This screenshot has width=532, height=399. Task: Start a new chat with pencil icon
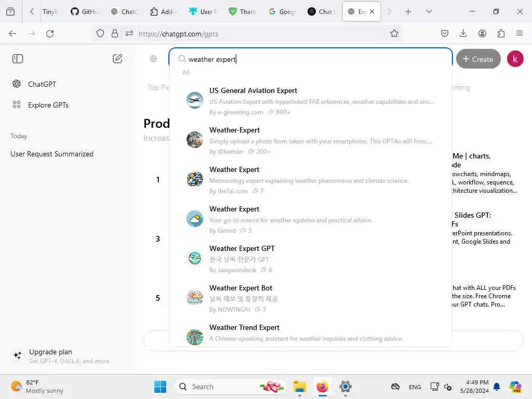tap(117, 59)
